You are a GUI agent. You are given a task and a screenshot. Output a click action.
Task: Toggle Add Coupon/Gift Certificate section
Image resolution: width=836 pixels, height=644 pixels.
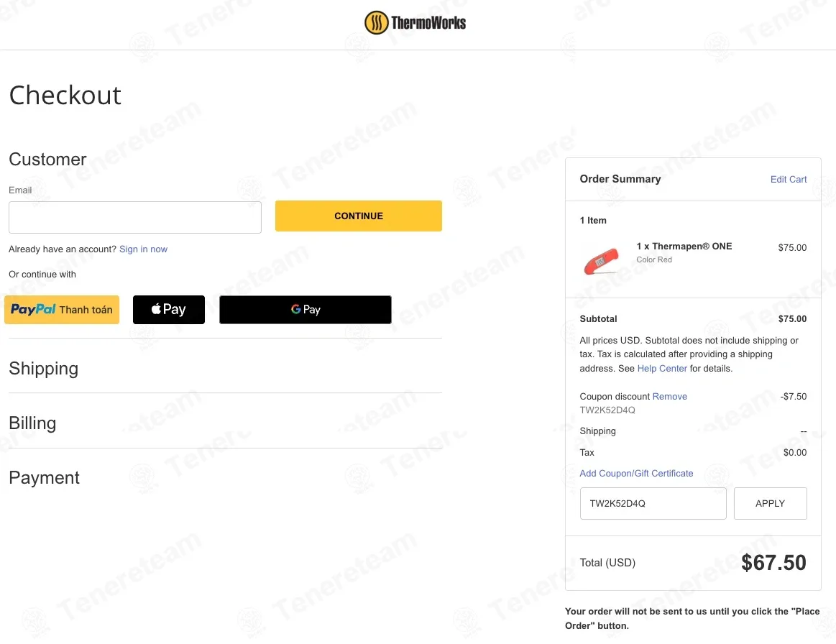(x=636, y=474)
